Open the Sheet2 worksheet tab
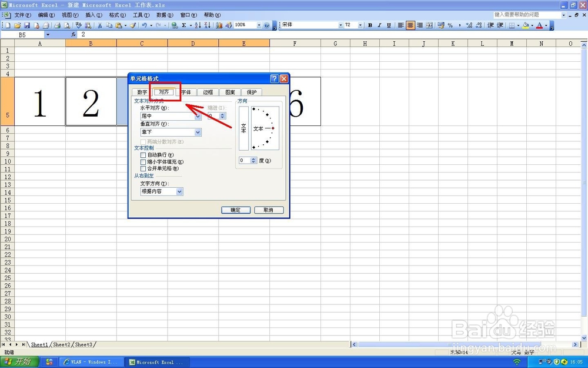The width and height of the screenshot is (588, 368). [62, 344]
